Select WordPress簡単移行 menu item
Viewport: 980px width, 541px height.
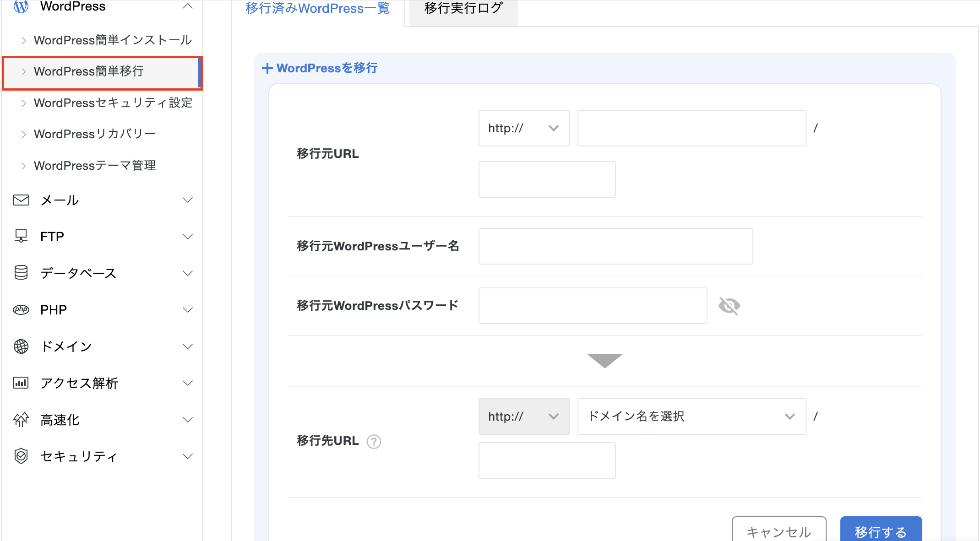click(x=101, y=72)
